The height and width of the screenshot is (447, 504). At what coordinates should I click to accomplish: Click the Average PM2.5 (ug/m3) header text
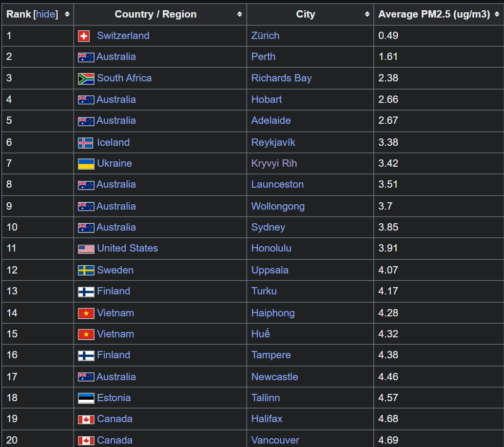tap(434, 14)
